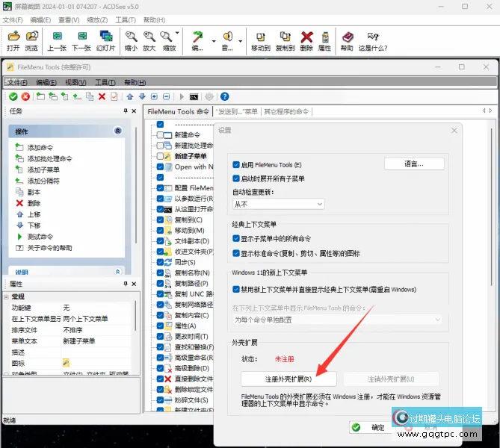Click the 确定 button in settings dialog
Screen dimensions: 500x448
pyautogui.click(x=371, y=428)
